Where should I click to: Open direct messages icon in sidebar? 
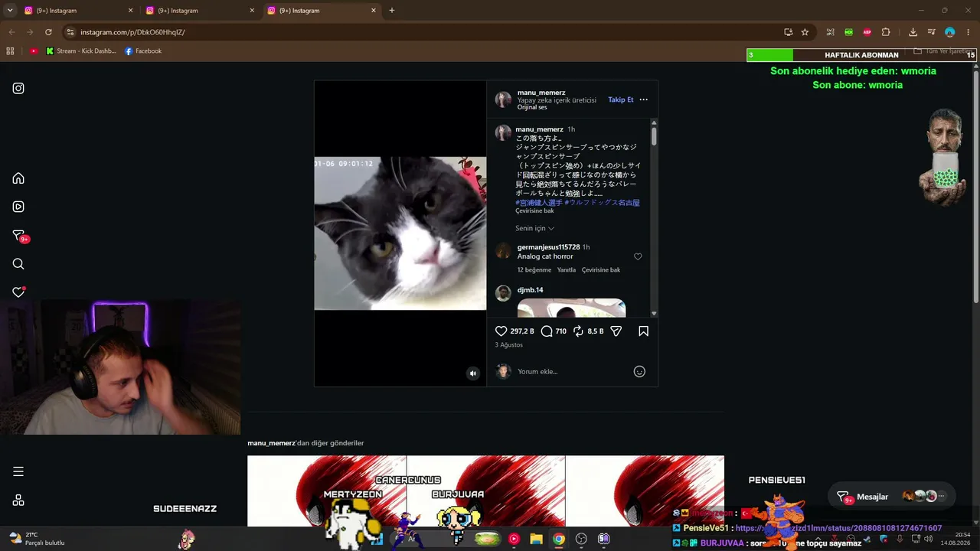pyautogui.click(x=19, y=236)
